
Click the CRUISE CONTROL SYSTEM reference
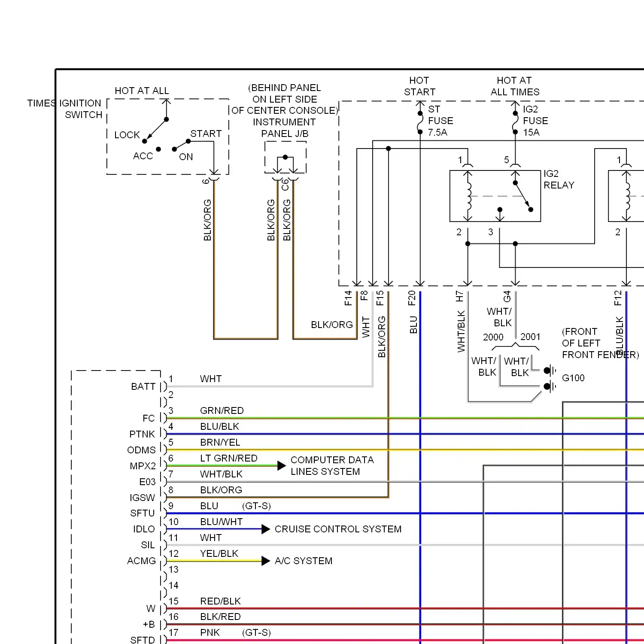click(x=338, y=529)
